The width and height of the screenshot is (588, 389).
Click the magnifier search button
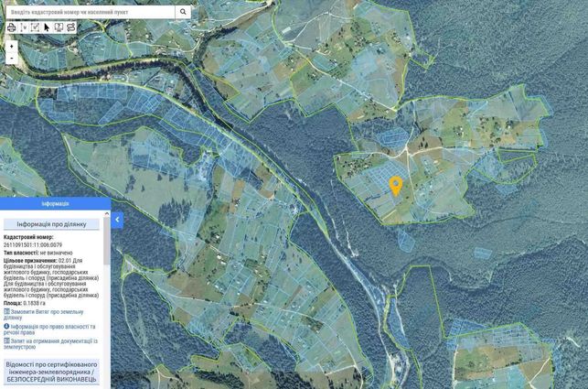click(x=183, y=12)
